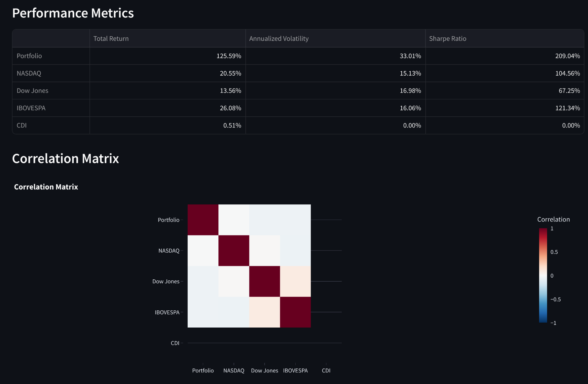Image resolution: width=588 pixels, height=384 pixels.
Task: Click the Portfolio total return 125.59% cell
Action: [x=167, y=56]
